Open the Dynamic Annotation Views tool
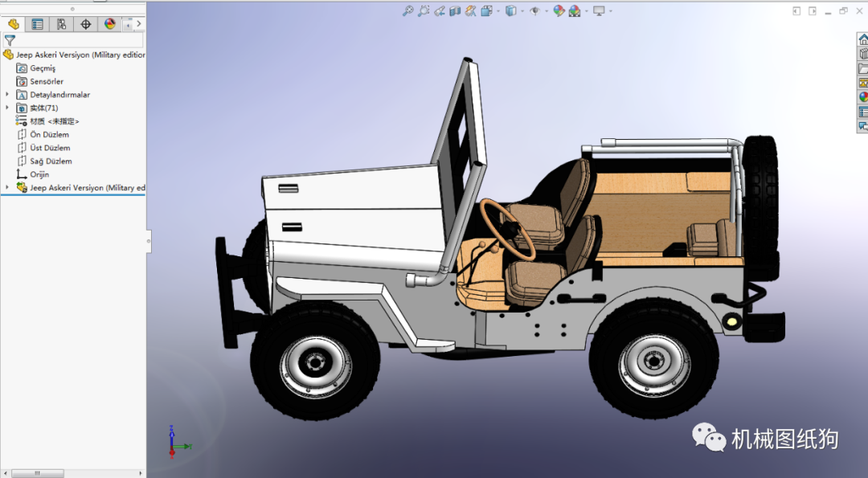Viewport: 868px width, 478px height. (470, 11)
